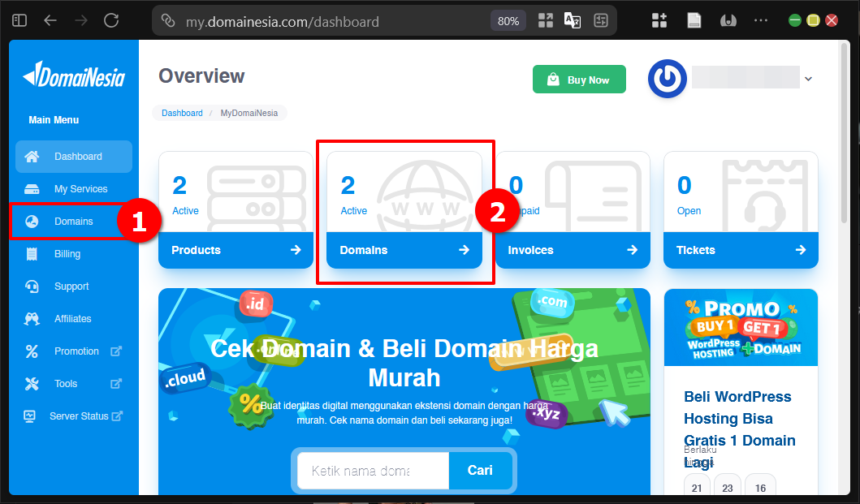Click the Server Status monitor icon
The image size is (860, 504).
tap(29, 416)
